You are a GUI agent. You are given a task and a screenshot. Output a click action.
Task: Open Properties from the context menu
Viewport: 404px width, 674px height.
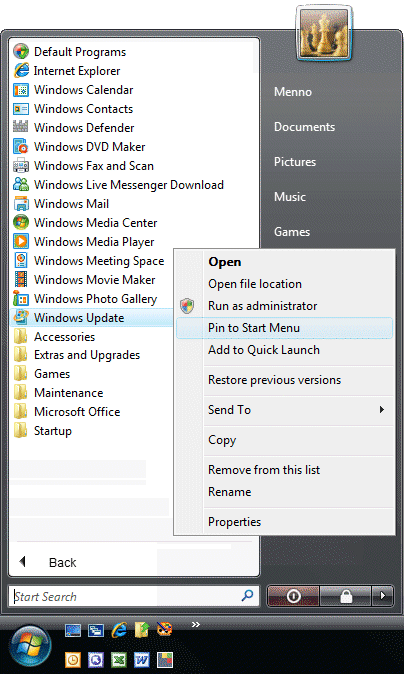pyautogui.click(x=284, y=521)
